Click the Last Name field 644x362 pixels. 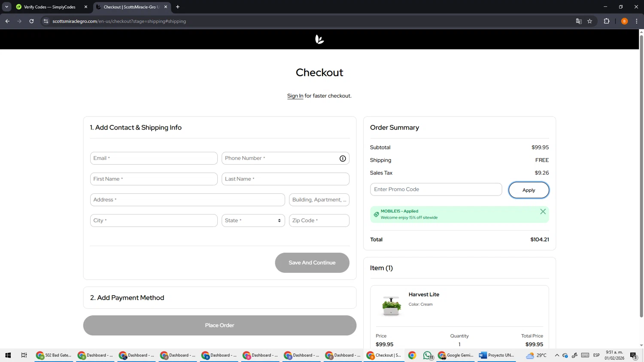pyautogui.click(x=285, y=179)
